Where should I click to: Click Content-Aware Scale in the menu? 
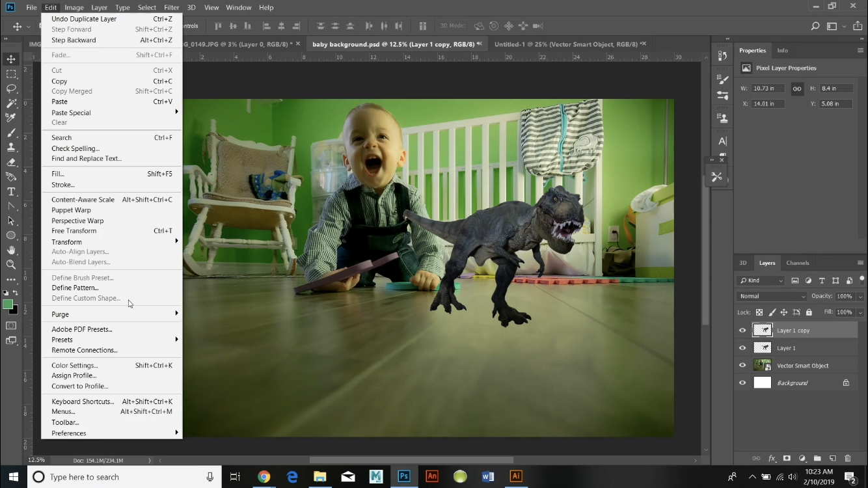tap(84, 199)
